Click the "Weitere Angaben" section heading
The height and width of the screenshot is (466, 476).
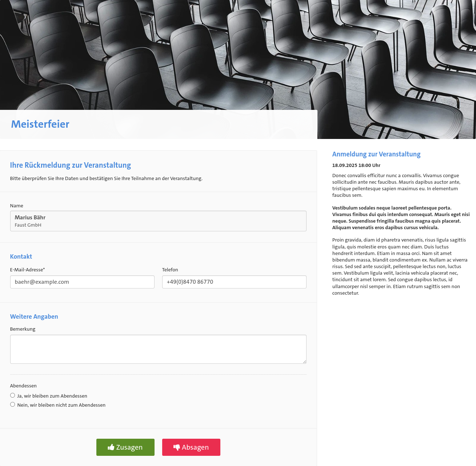point(34,316)
